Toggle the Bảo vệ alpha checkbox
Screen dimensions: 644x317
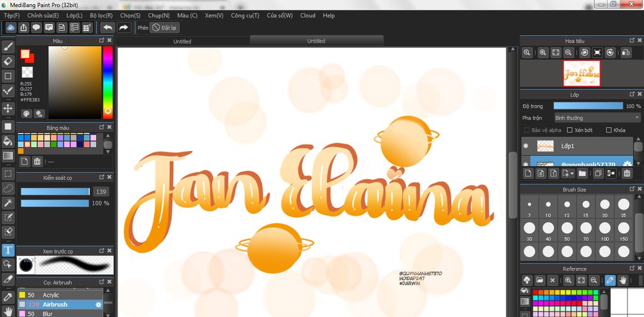527,130
